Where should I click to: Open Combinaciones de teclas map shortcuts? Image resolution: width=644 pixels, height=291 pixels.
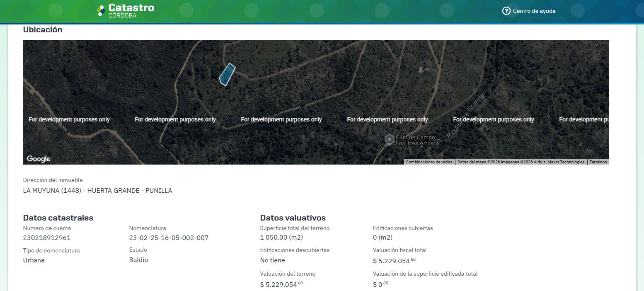pyautogui.click(x=429, y=162)
